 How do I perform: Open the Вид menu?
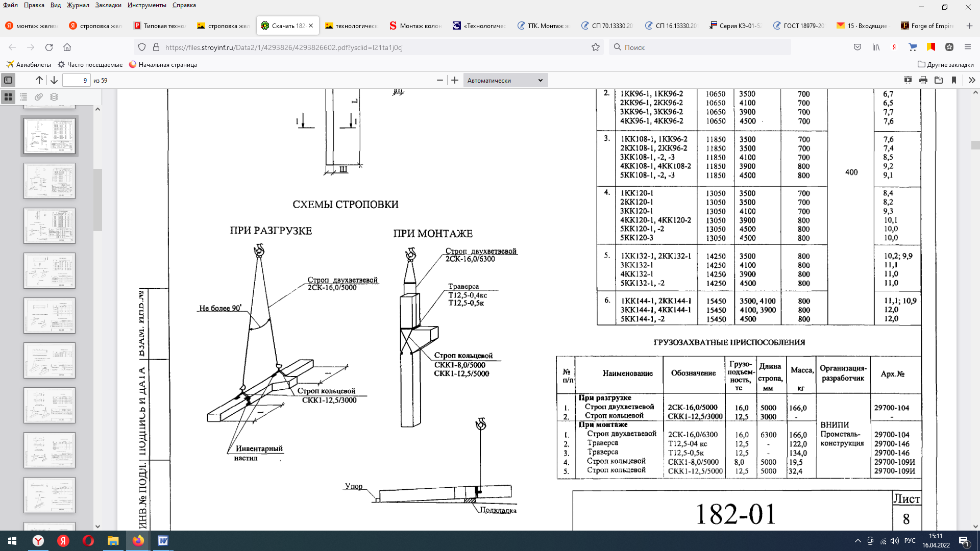point(56,5)
